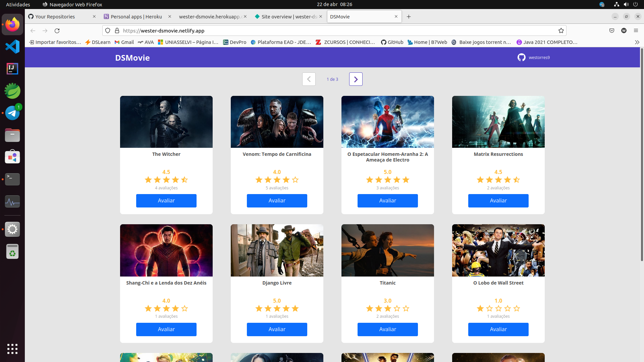Expand the bookmarks overflow chevron

click(637, 42)
